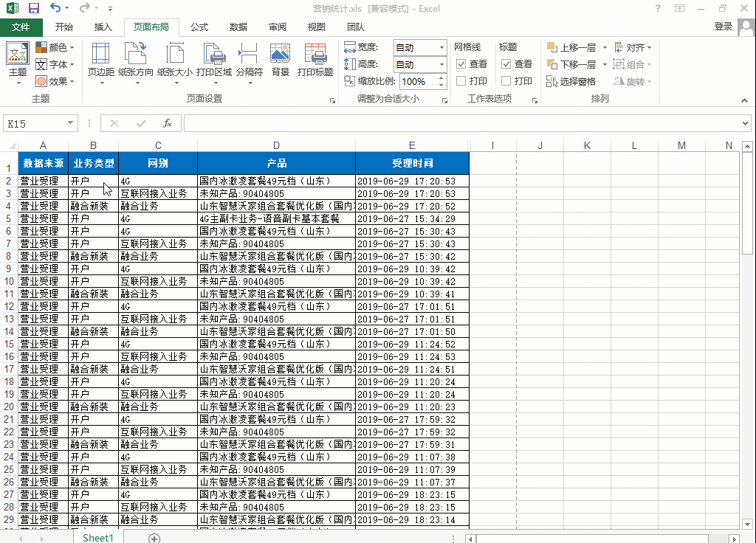Toggle 标题 打印 headings print checkbox
Image resolution: width=756 pixels, height=543 pixels.
(x=506, y=81)
